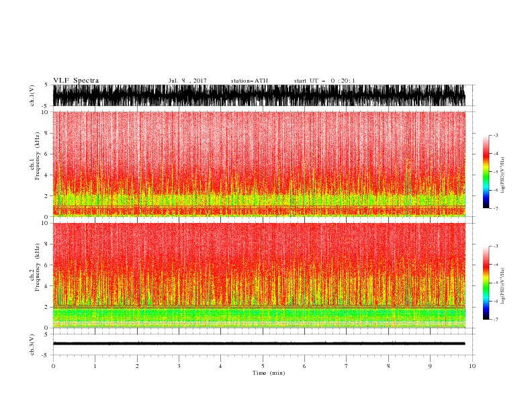Image resolution: width=532 pixels, height=411 pixels.
Task: Click the date 'Jul. 8 , 2017'
Action: (x=187, y=81)
